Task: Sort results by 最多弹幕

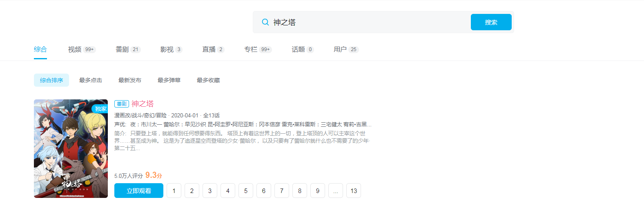Action: coord(169,80)
